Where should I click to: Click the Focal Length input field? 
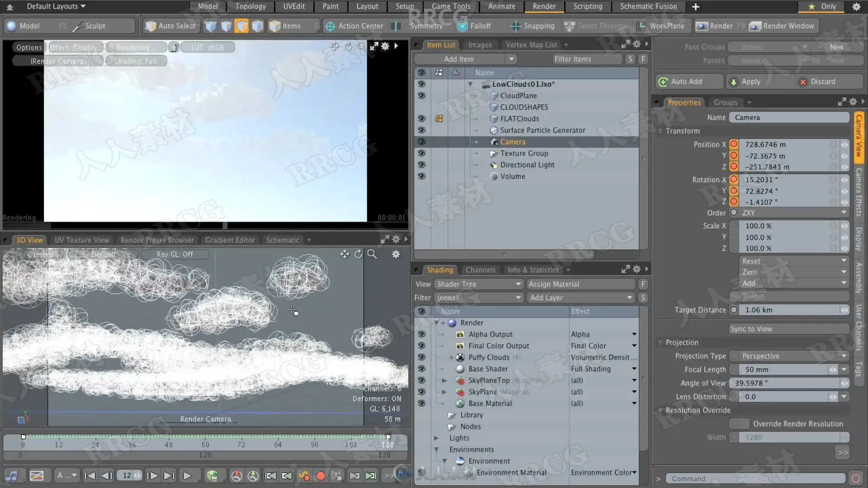click(x=784, y=370)
